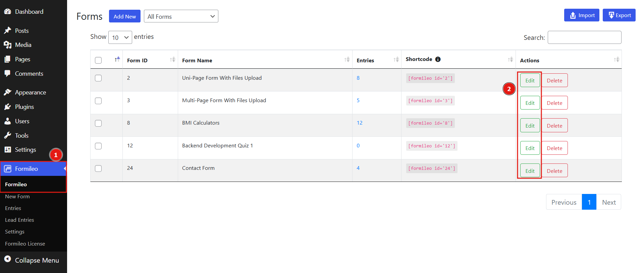Click the Shortcode info icon
The height and width of the screenshot is (273, 644).
(x=438, y=59)
